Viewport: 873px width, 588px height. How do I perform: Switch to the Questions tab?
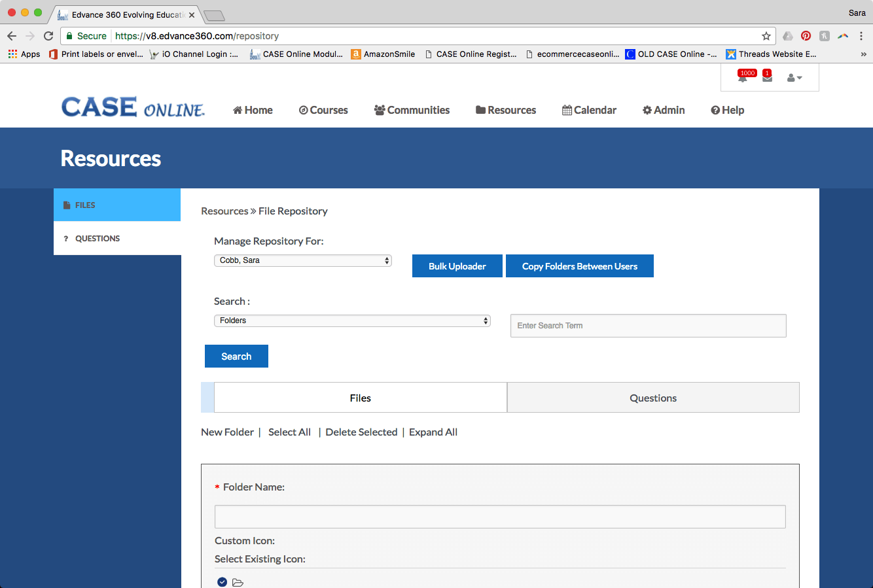tap(652, 398)
